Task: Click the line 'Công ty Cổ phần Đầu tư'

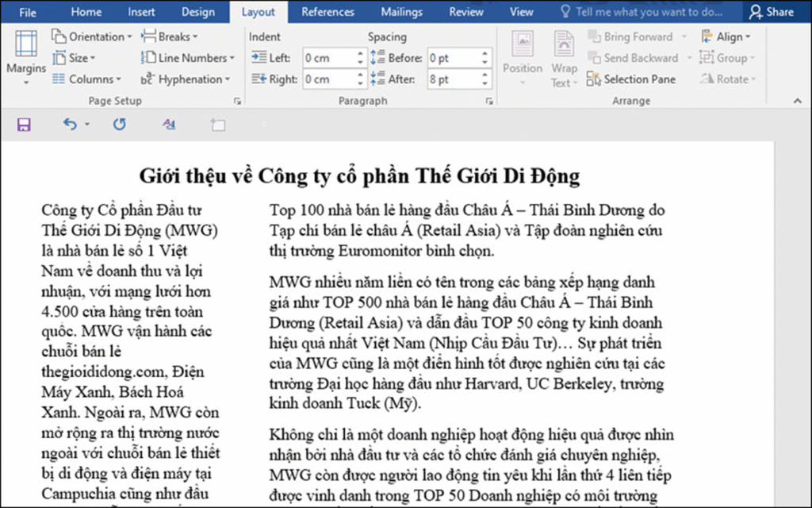Action: coord(121,210)
